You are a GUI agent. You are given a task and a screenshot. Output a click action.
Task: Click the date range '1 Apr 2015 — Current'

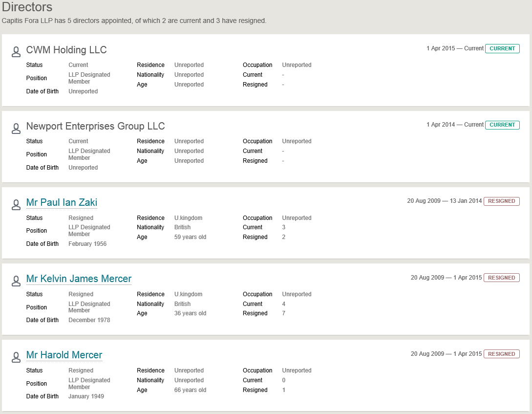click(455, 48)
